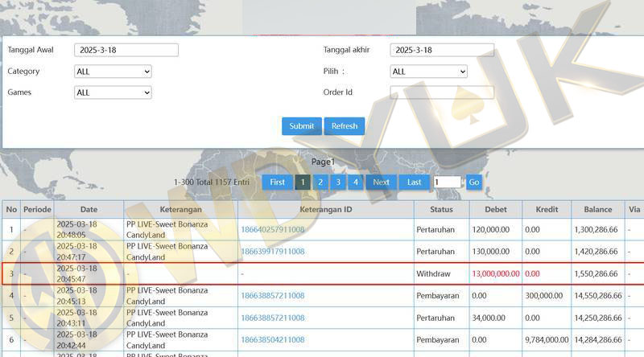The width and height of the screenshot is (644, 357).
Task: Click the Periode column header
Action: (x=37, y=209)
